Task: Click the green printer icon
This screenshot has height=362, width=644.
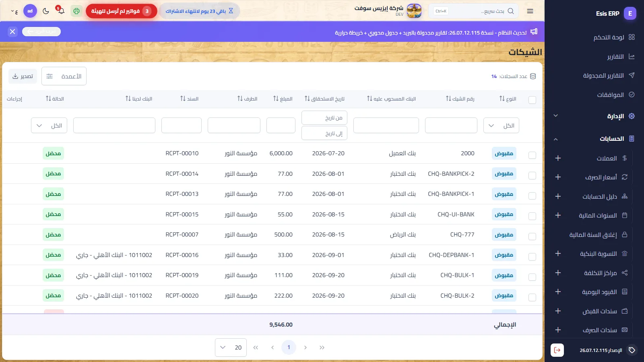Action: (x=76, y=11)
